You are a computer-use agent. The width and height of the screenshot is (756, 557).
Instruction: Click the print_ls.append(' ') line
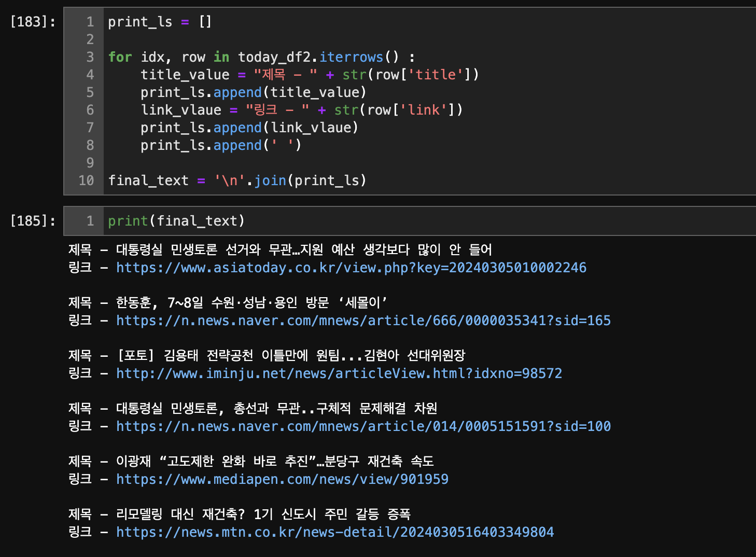(221, 145)
